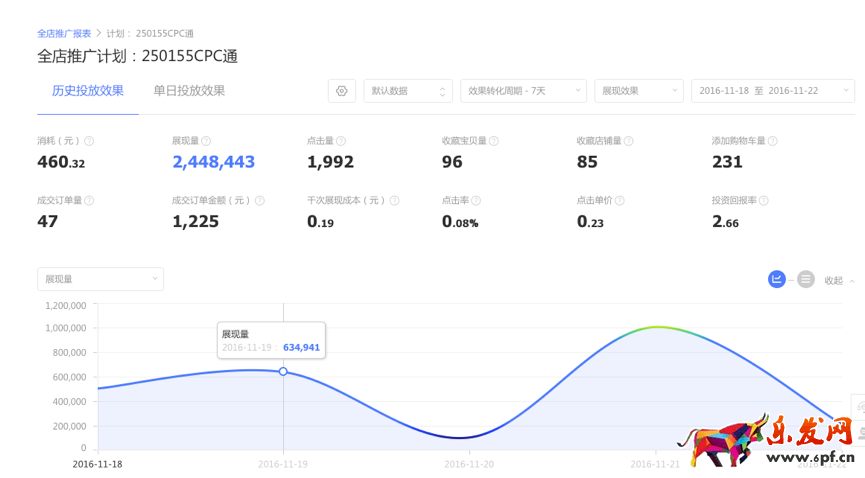Open the settings gear icon

342,91
